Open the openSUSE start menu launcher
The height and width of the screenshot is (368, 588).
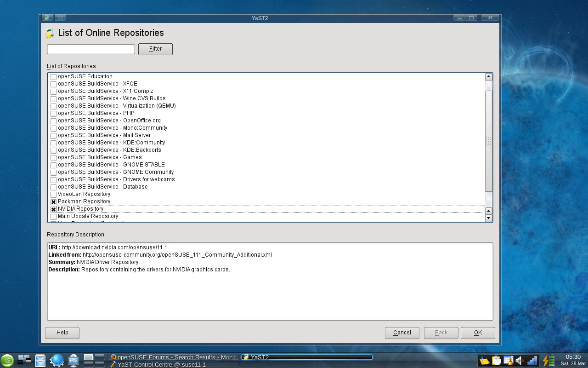pos(7,360)
